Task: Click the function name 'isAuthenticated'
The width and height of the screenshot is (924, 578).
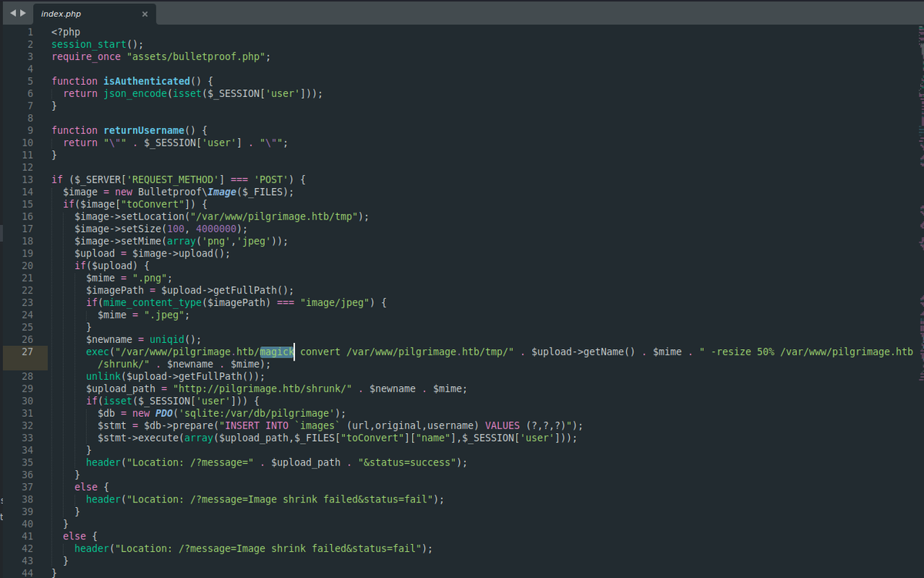Action: coord(147,81)
